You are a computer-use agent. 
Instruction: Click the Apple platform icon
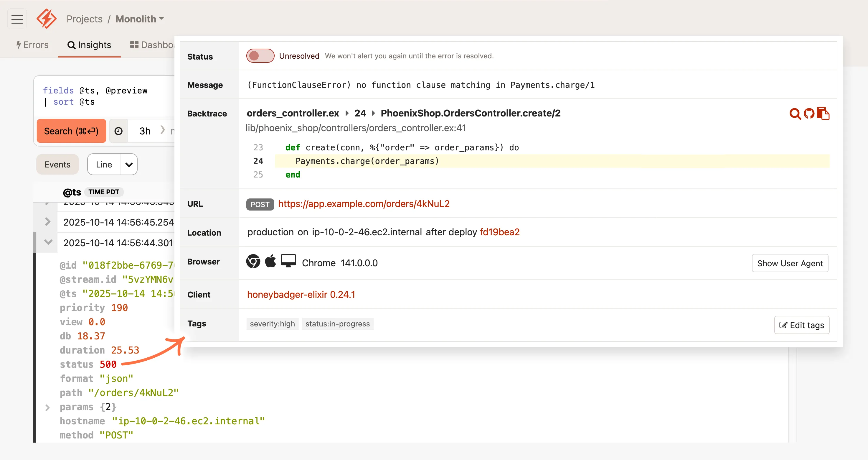(270, 261)
